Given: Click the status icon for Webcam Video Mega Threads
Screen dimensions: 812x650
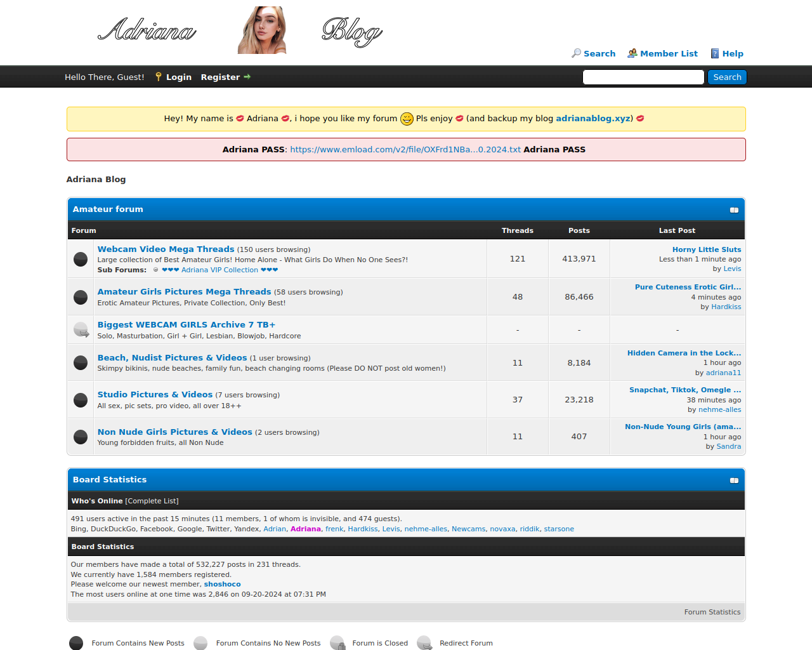Looking at the screenshot, I should pos(81,259).
